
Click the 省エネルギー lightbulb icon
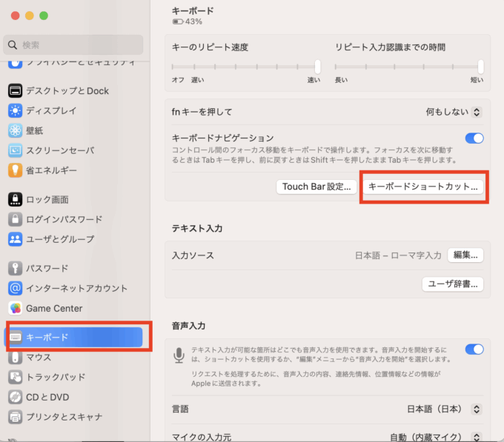tap(16, 170)
